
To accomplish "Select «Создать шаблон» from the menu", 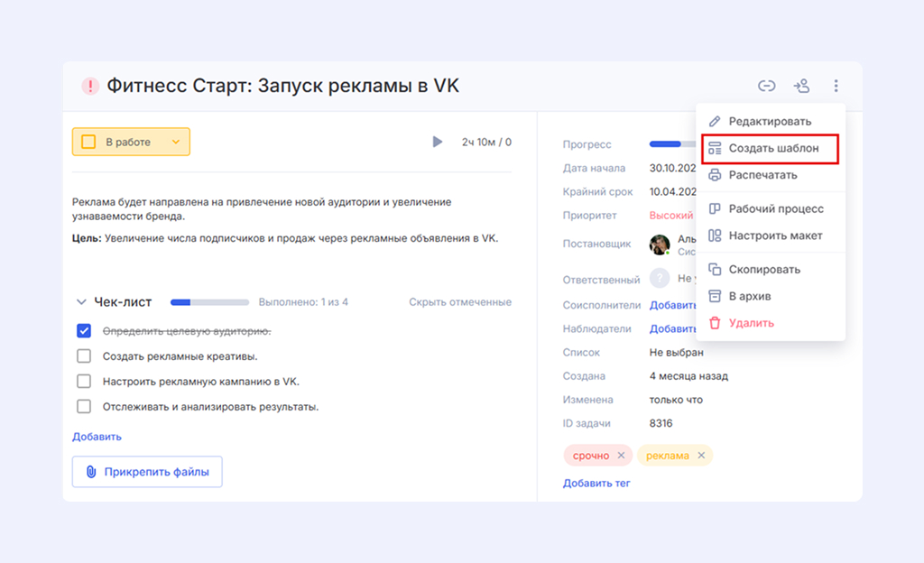I will click(773, 148).
